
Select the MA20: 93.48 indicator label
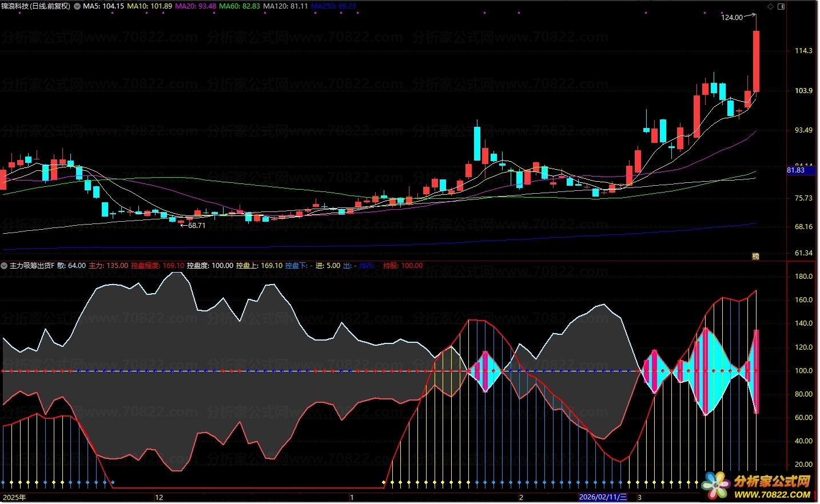click(x=196, y=6)
